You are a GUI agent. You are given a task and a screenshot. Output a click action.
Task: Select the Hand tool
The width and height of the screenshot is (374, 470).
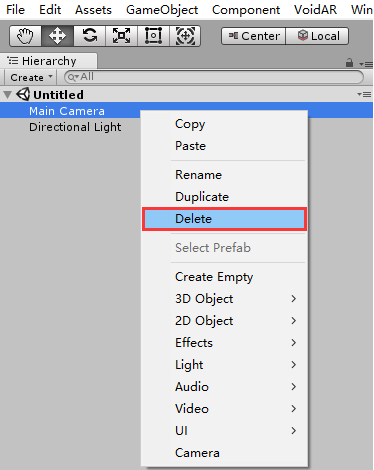[x=26, y=36]
